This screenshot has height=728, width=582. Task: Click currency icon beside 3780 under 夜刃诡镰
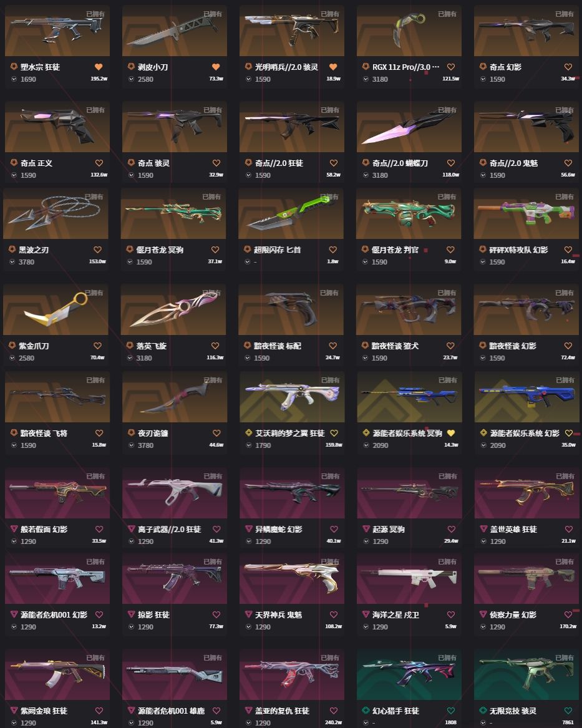[x=132, y=445]
